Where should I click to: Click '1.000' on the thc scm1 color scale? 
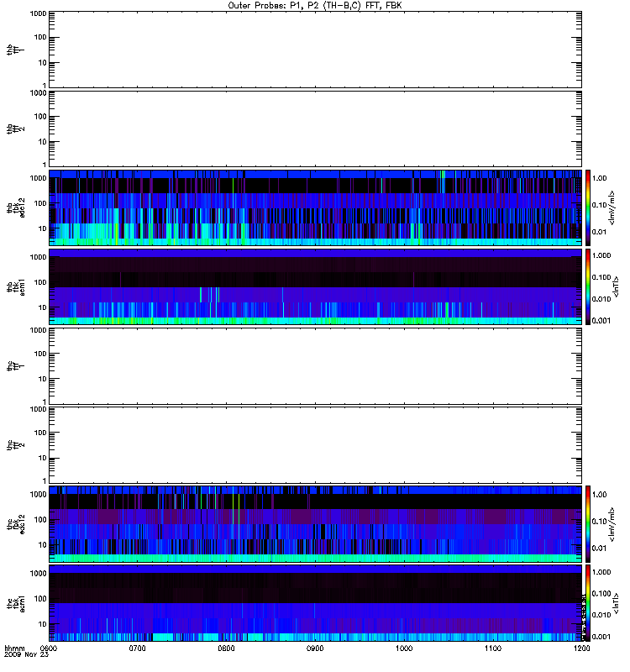pyautogui.click(x=601, y=572)
